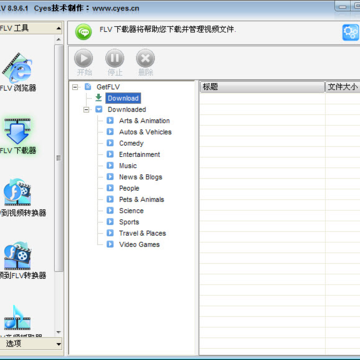Open the 选项 panel title

pos(14,344)
